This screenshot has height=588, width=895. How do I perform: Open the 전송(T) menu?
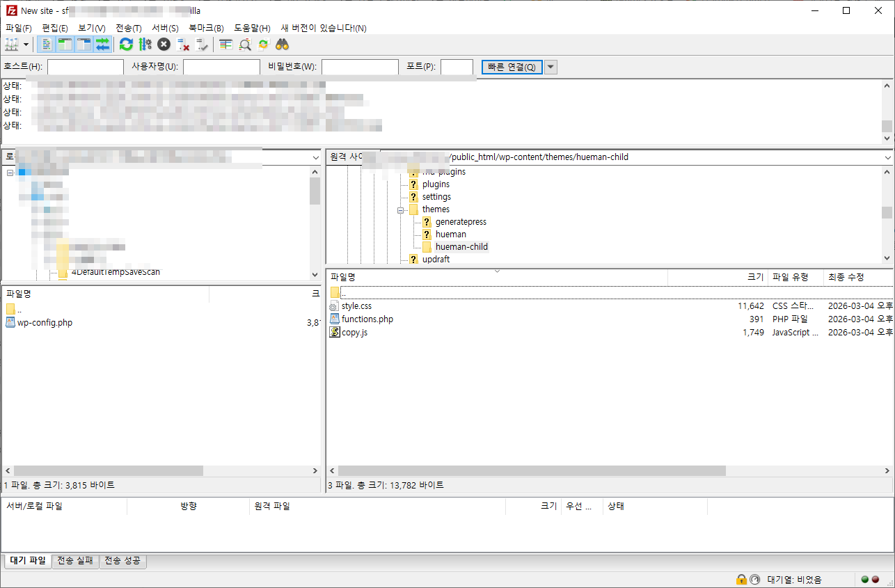point(128,28)
